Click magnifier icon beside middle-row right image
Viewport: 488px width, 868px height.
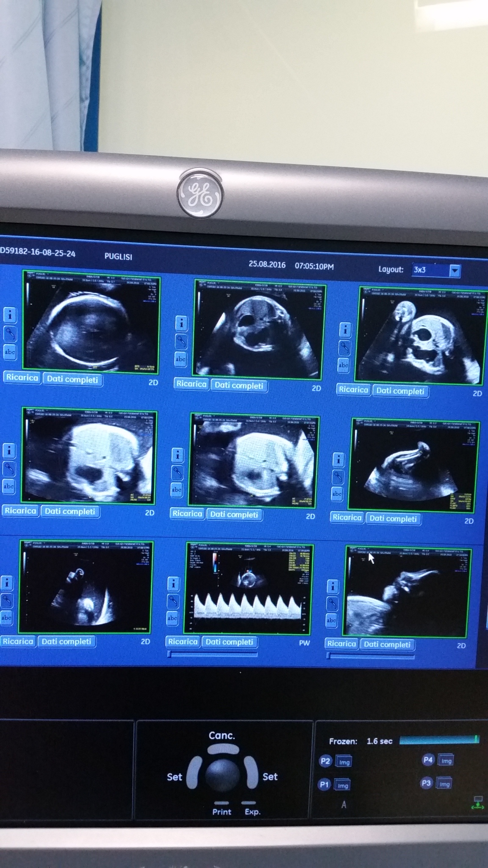338,476
